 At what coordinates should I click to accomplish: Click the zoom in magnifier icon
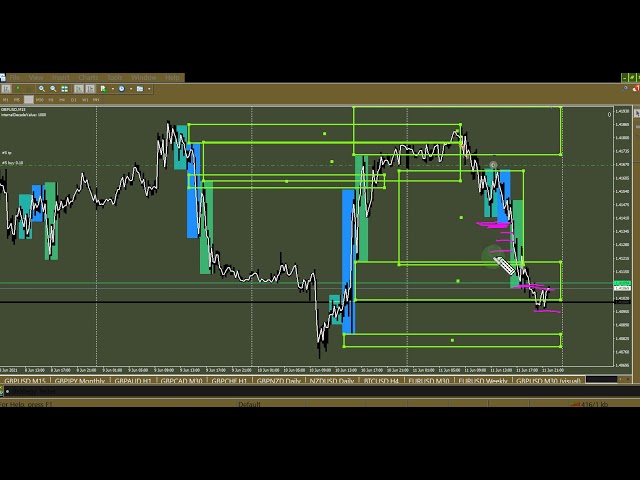[41, 89]
